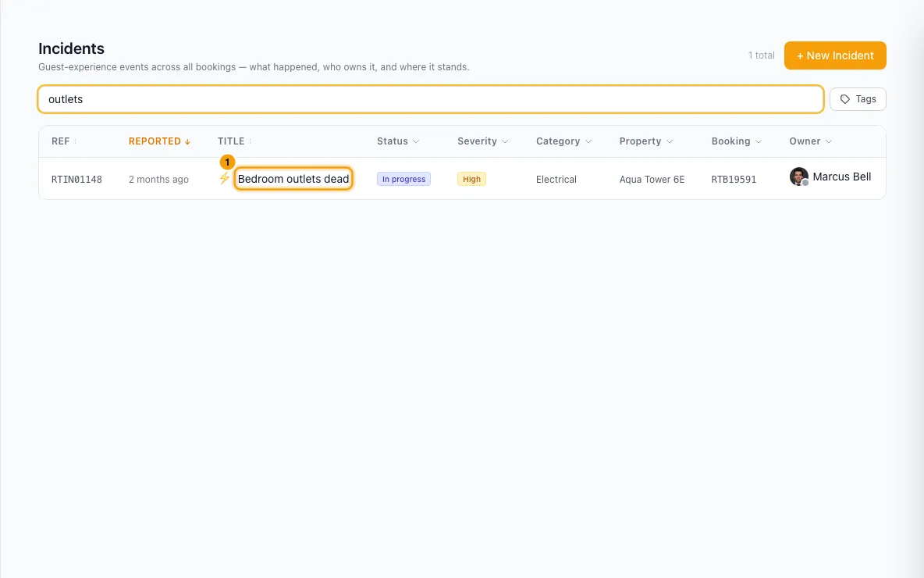This screenshot has width=924, height=578.
Task: Sort by the TITLE column header
Action: (x=235, y=141)
